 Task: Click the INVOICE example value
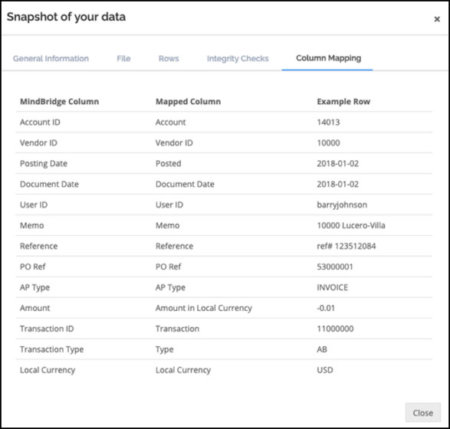(x=332, y=288)
